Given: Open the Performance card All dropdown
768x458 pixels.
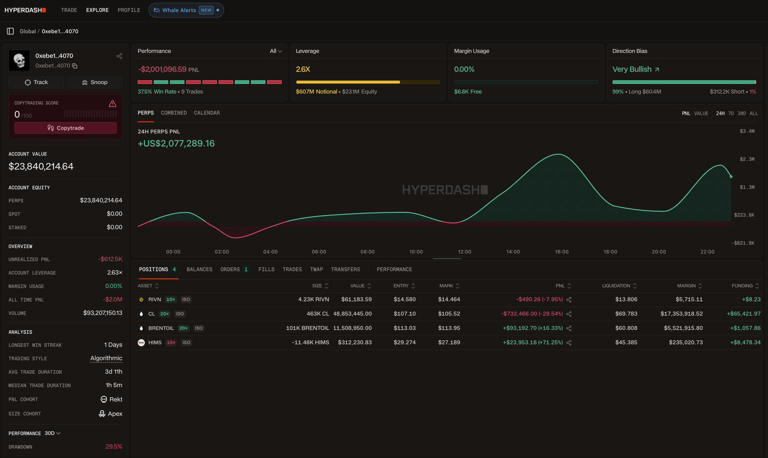Looking at the screenshot, I should [275, 51].
